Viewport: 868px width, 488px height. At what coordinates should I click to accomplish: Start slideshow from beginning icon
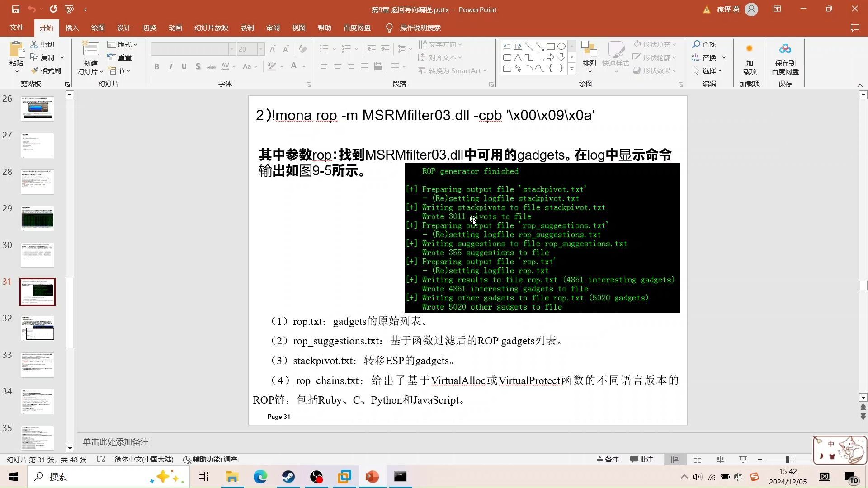click(x=69, y=9)
